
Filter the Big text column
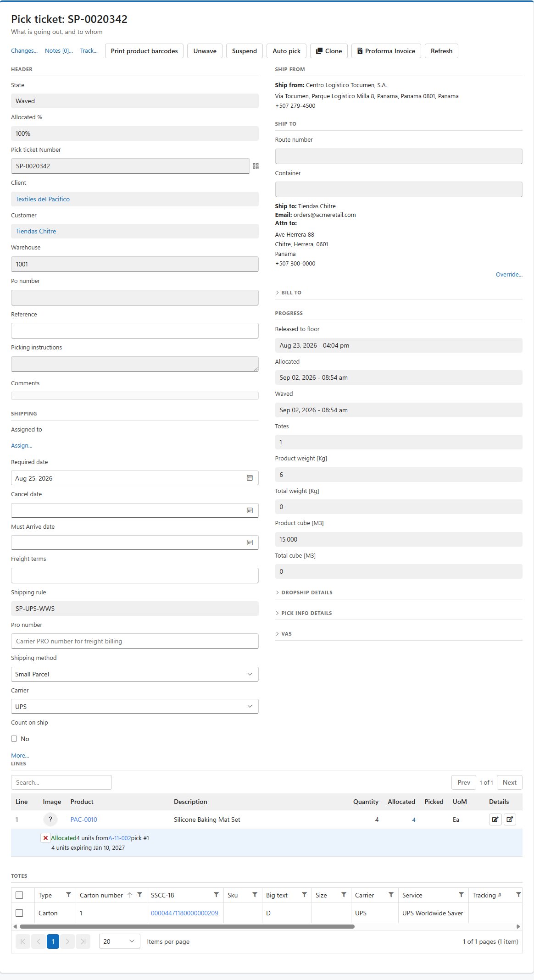point(304,895)
